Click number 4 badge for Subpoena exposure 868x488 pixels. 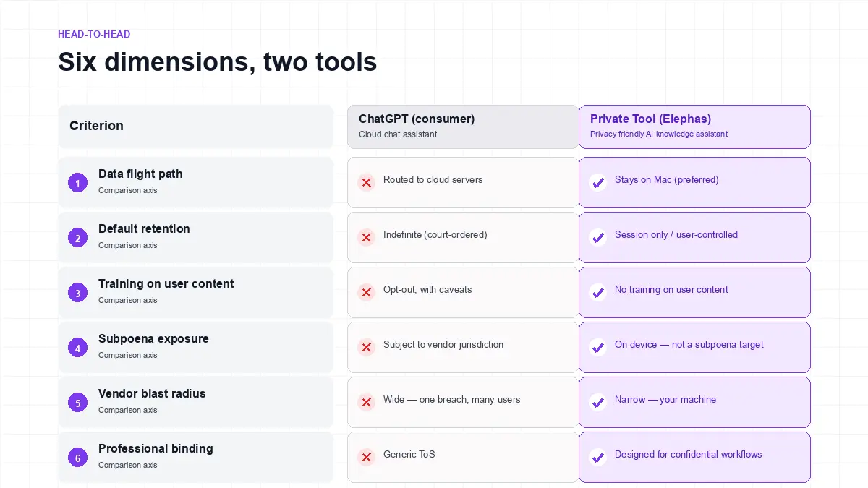(78, 348)
